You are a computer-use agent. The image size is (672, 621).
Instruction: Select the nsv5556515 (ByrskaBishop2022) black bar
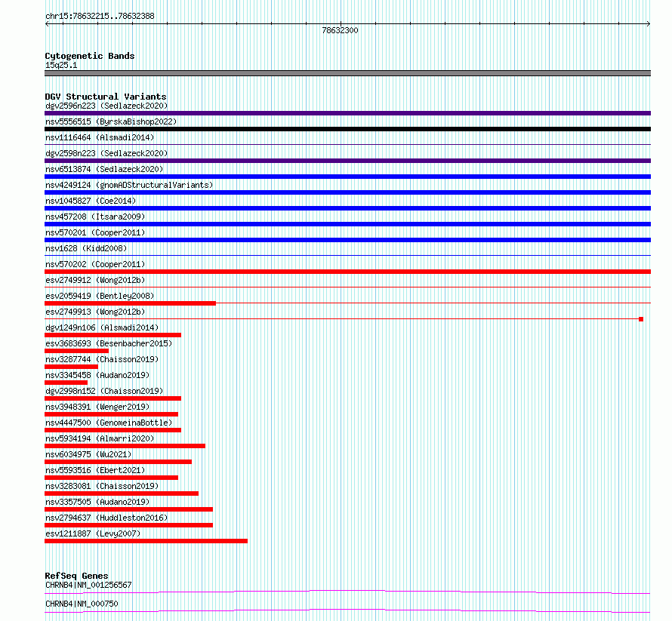[x=347, y=129]
